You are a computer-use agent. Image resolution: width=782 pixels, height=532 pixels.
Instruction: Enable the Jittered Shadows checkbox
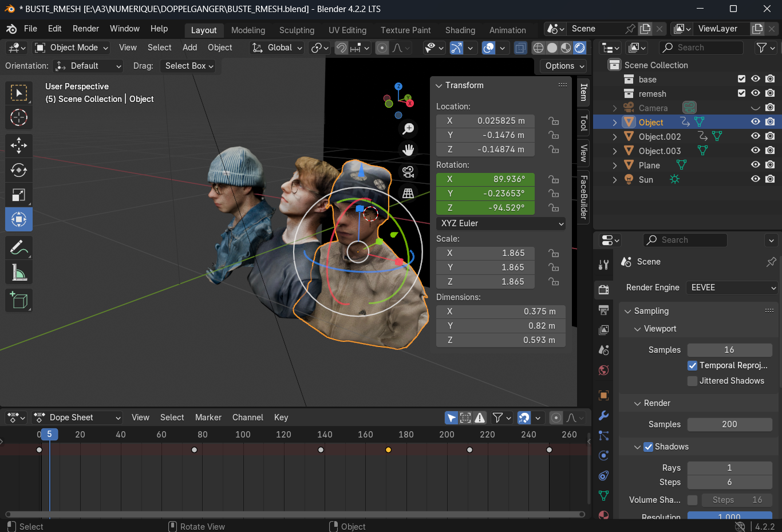pos(692,381)
